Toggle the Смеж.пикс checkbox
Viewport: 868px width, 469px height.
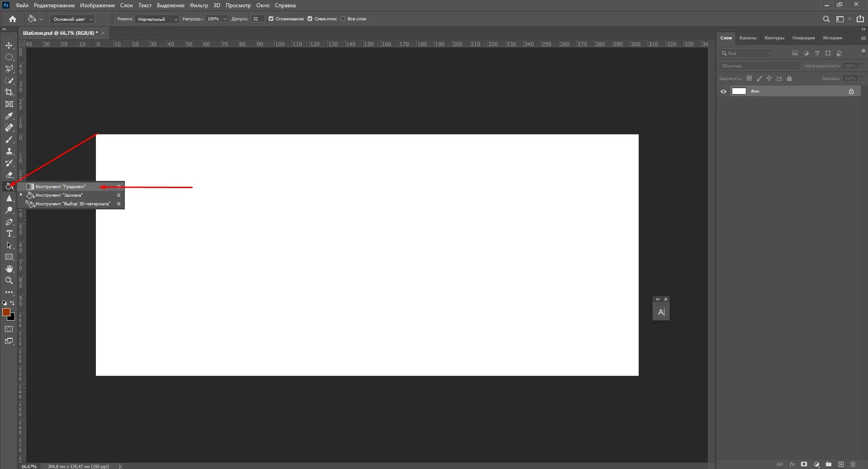pyautogui.click(x=310, y=19)
